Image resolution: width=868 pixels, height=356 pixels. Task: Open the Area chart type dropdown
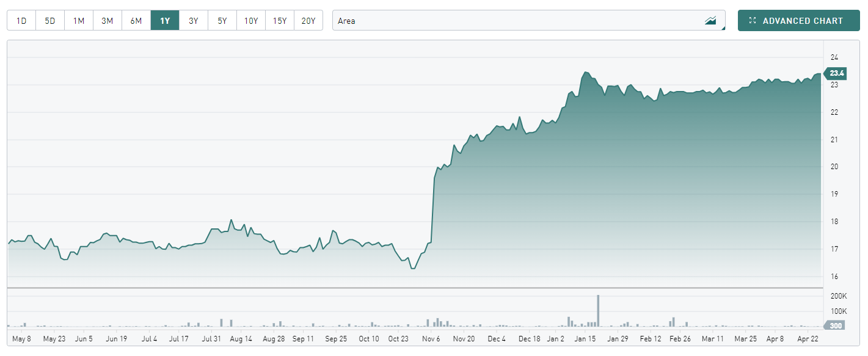(x=525, y=20)
